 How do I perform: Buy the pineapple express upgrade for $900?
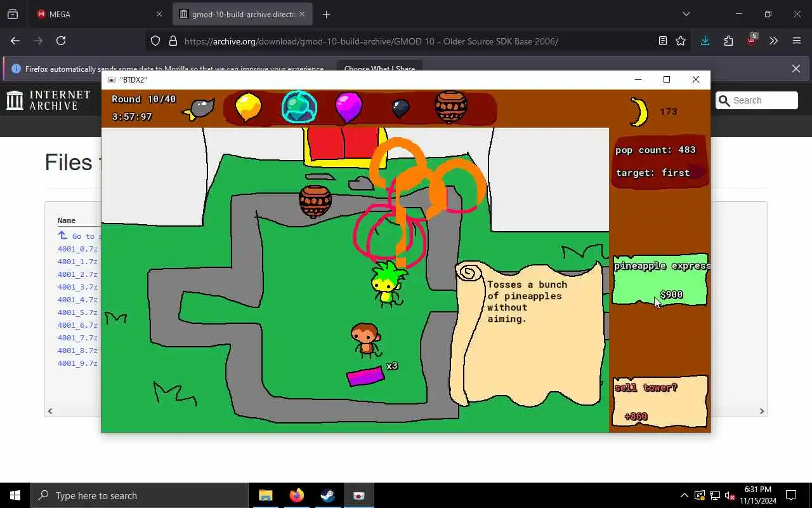tap(660, 280)
